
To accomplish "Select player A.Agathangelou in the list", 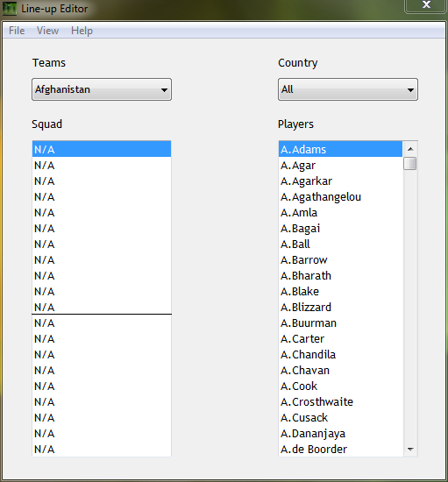I will [341, 196].
